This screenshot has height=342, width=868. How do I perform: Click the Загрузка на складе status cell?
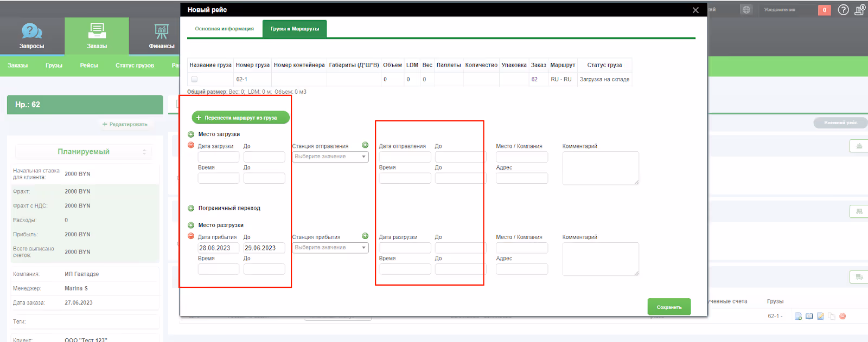click(604, 79)
